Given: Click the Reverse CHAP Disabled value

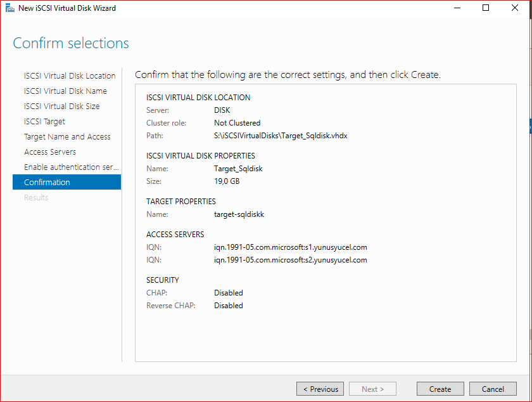Looking at the screenshot, I should click(x=229, y=306).
